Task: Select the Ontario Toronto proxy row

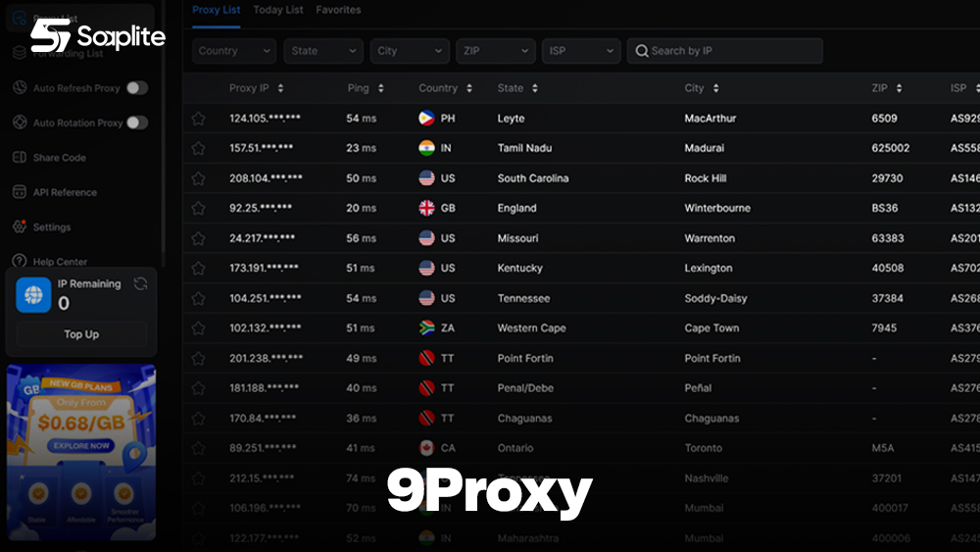Action: 581,448
